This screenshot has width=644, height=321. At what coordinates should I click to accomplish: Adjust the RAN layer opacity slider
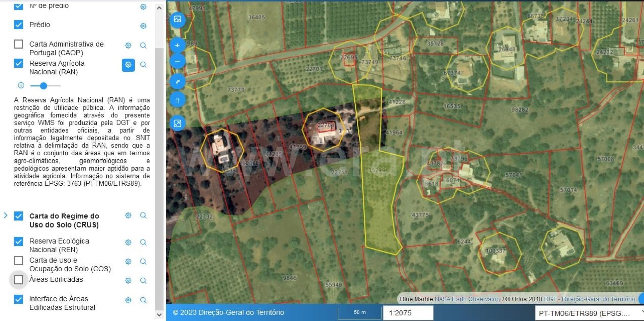[43, 86]
